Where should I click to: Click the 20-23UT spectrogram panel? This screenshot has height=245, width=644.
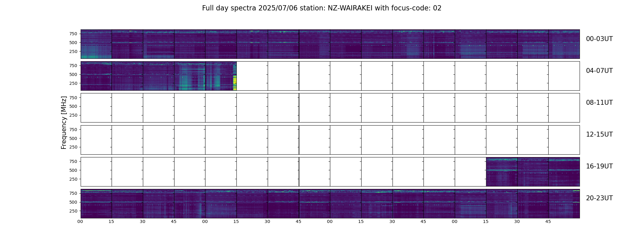pyautogui.click(x=330, y=204)
